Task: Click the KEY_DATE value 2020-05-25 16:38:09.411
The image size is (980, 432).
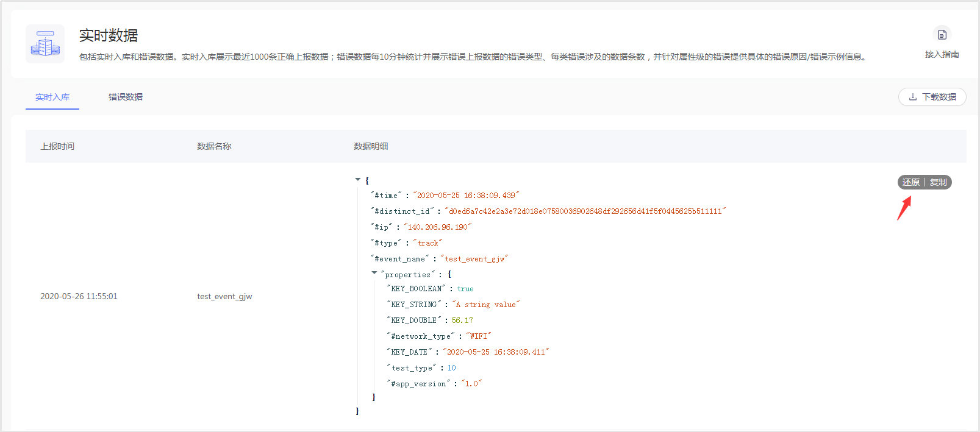Action: 496,352
